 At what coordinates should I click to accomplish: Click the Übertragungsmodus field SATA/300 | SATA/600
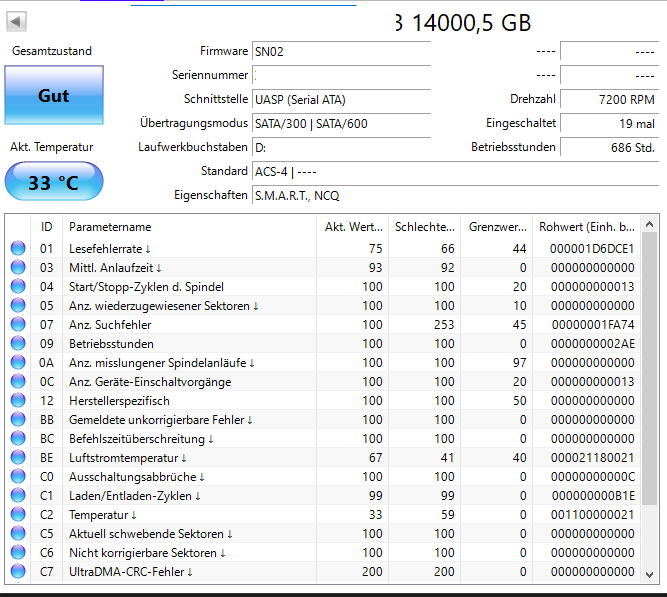pos(342,123)
